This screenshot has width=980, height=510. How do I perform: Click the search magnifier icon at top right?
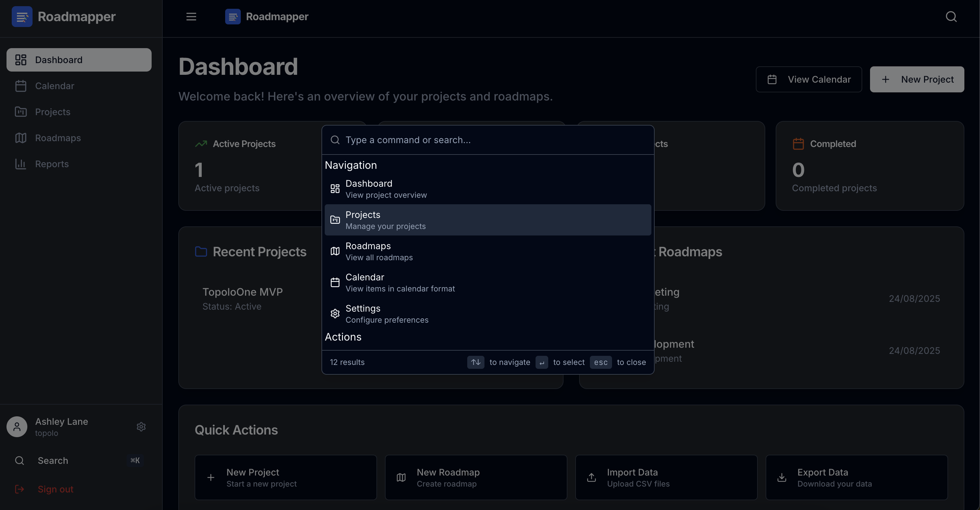point(951,17)
